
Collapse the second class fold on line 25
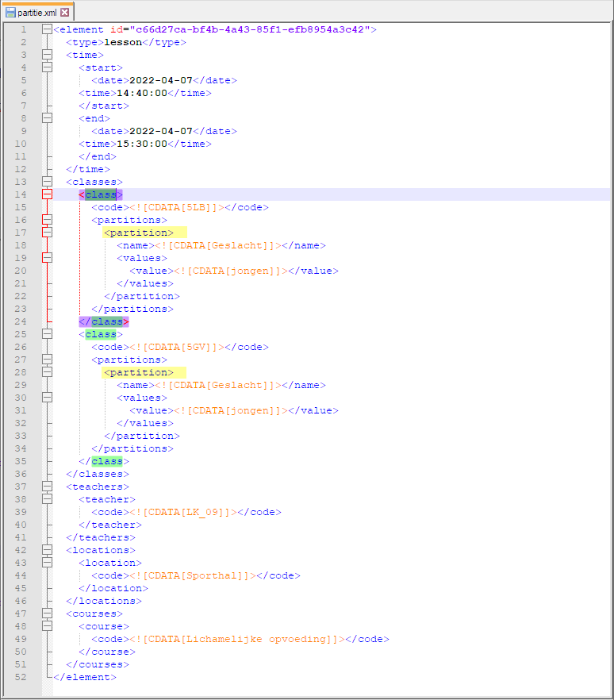tap(47, 334)
